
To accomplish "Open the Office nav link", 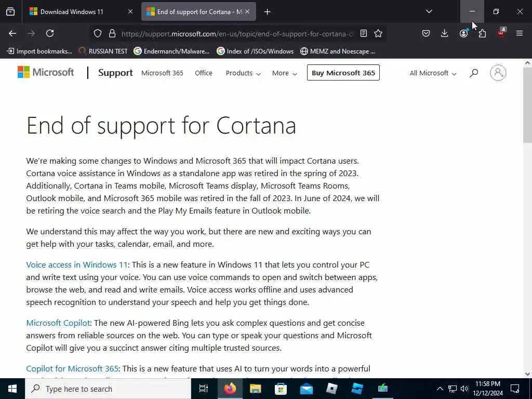I will [x=204, y=73].
